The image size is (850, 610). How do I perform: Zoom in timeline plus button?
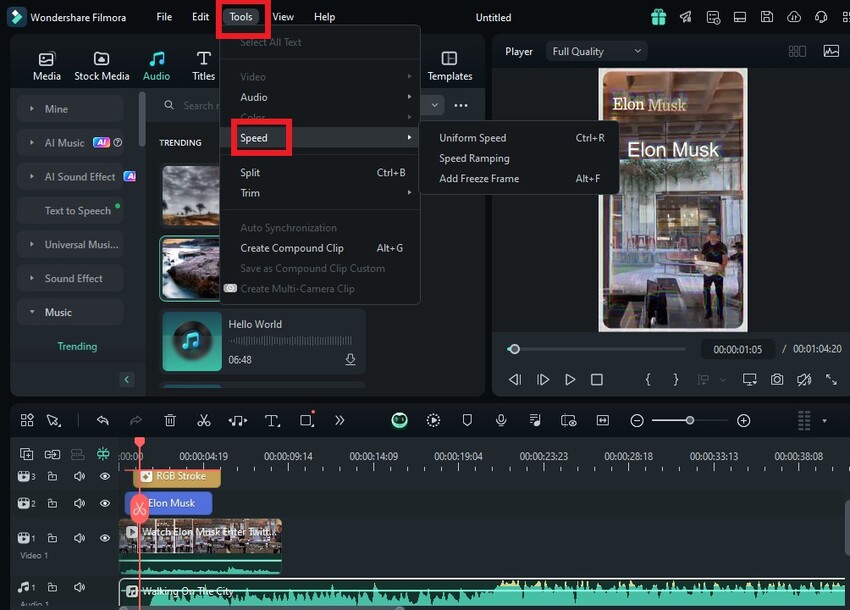[x=744, y=420]
